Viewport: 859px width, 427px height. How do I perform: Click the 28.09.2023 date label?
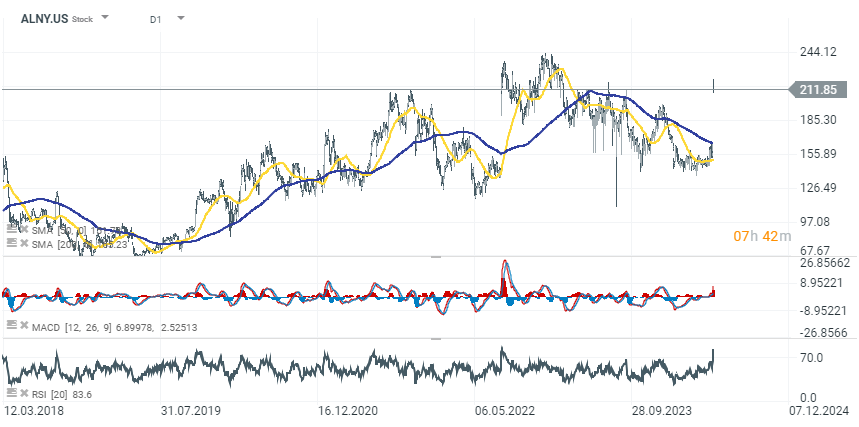(661, 411)
